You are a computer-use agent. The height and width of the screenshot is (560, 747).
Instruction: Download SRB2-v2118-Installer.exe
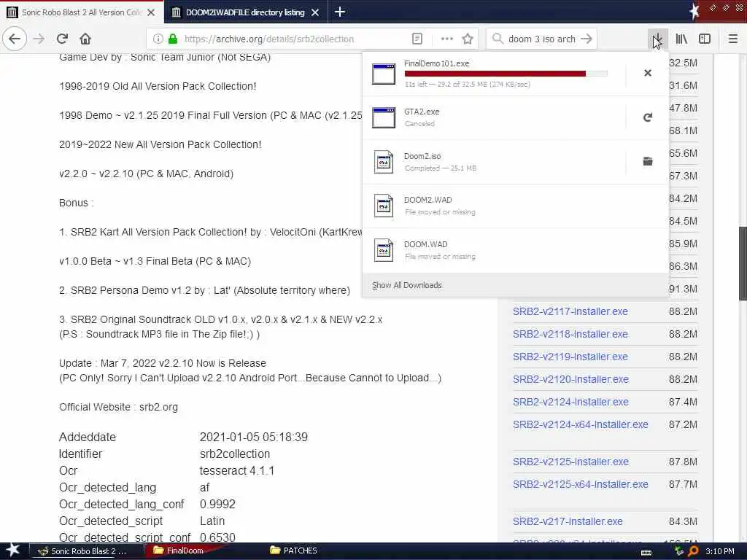pyautogui.click(x=570, y=334)
